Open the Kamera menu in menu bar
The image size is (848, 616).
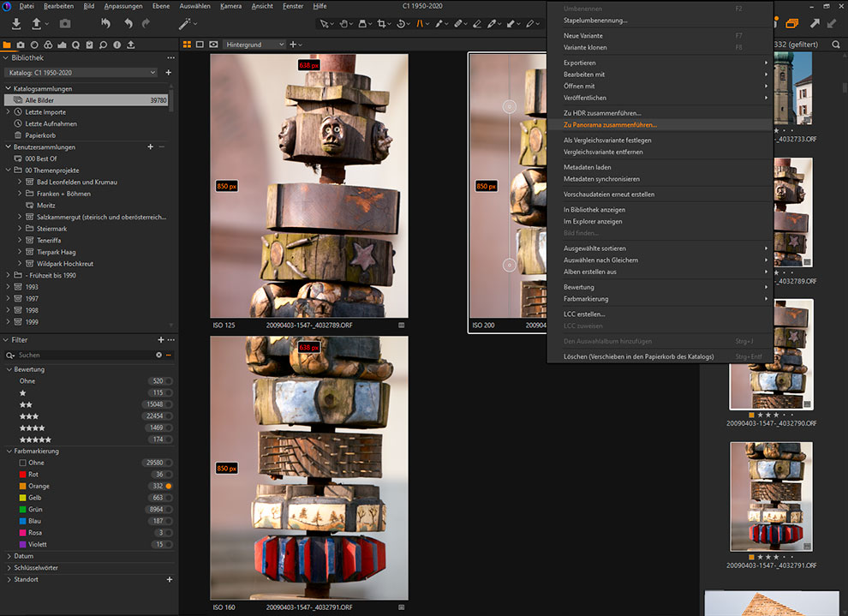click(x=231, y=6)
